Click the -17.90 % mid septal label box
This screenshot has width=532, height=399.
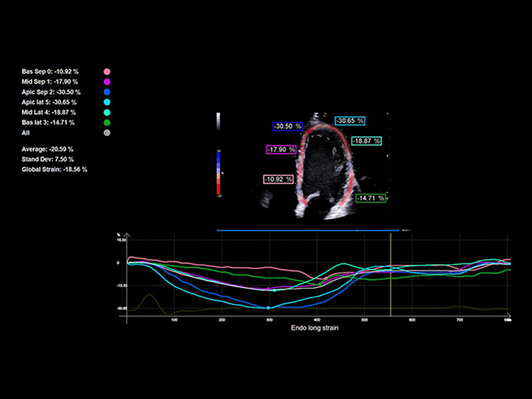(x=281, y=149)
